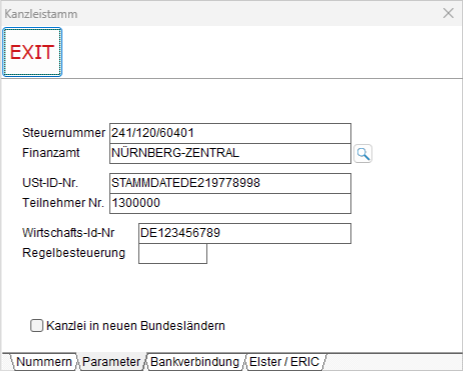This screenshot has height=371, width=463.
Task: Click the Kanzleistamm window title
Action: (41, 14)
